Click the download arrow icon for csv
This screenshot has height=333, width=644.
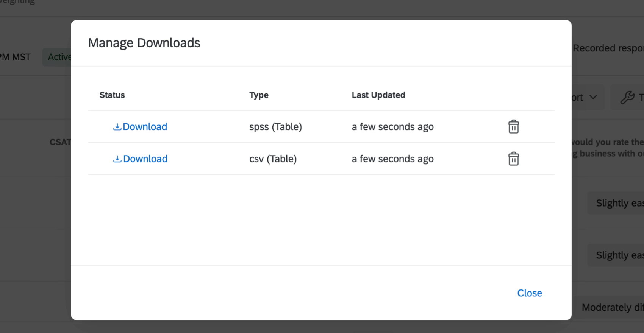tap(117, 159)
